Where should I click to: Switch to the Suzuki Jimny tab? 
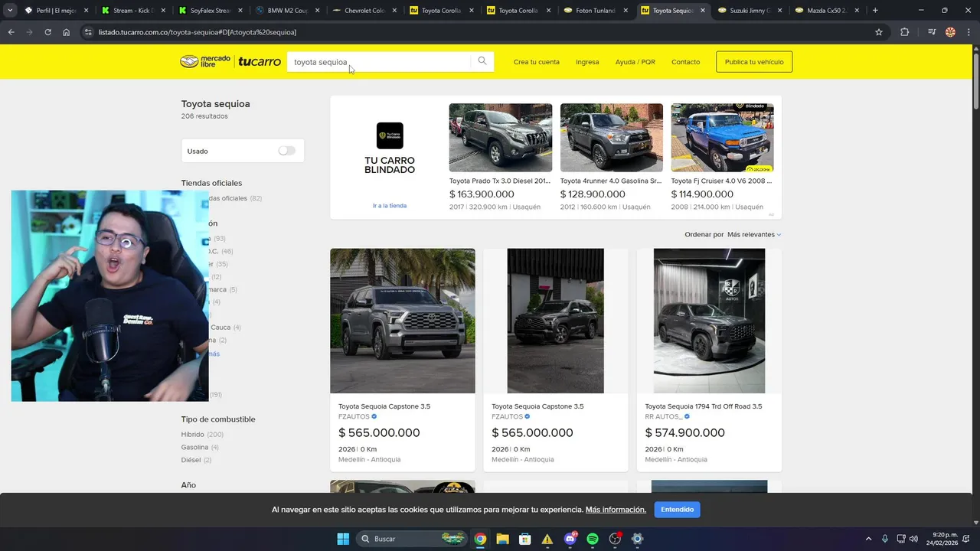pyautogui.click(x=750, y=11)
